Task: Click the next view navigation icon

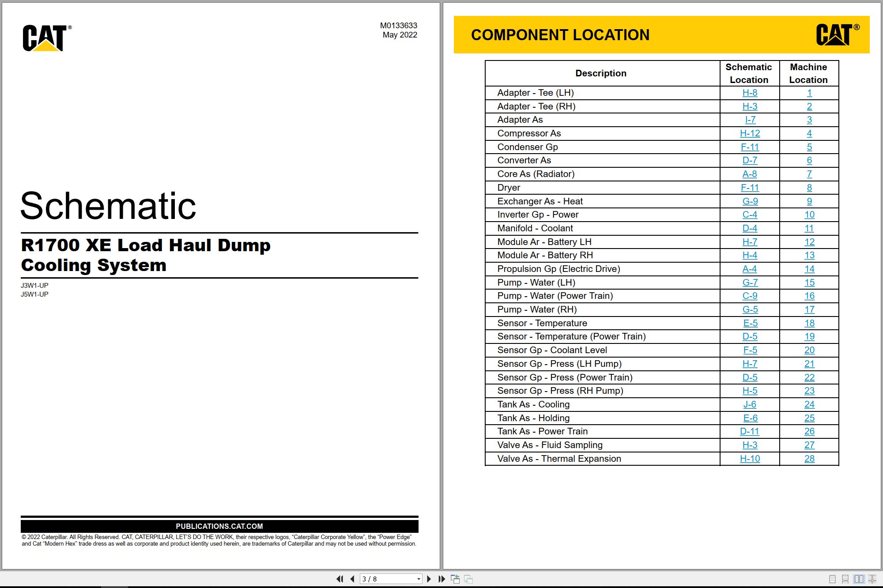Action: coord(468,579)
